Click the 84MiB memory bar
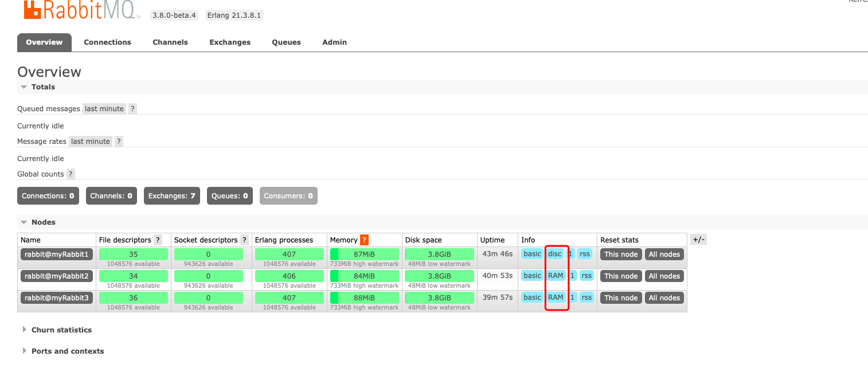This screenshot has height=368, width=868. tap(365, 276)
